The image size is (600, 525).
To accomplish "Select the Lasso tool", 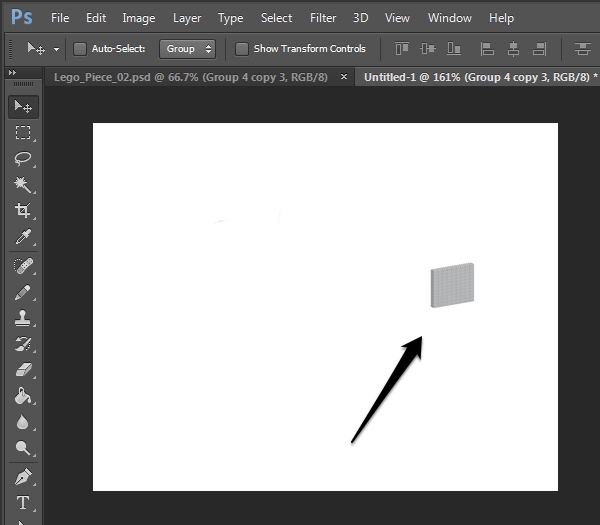I will click(23, 158).
